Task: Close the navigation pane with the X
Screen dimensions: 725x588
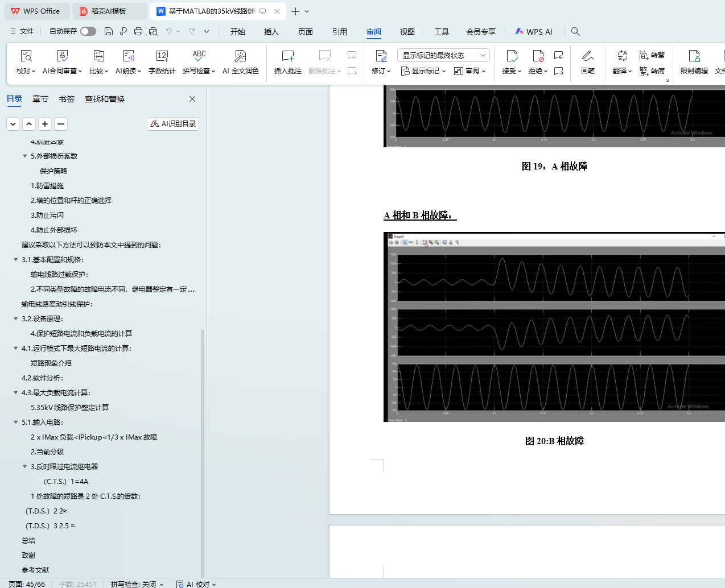Action: (192, 99)
